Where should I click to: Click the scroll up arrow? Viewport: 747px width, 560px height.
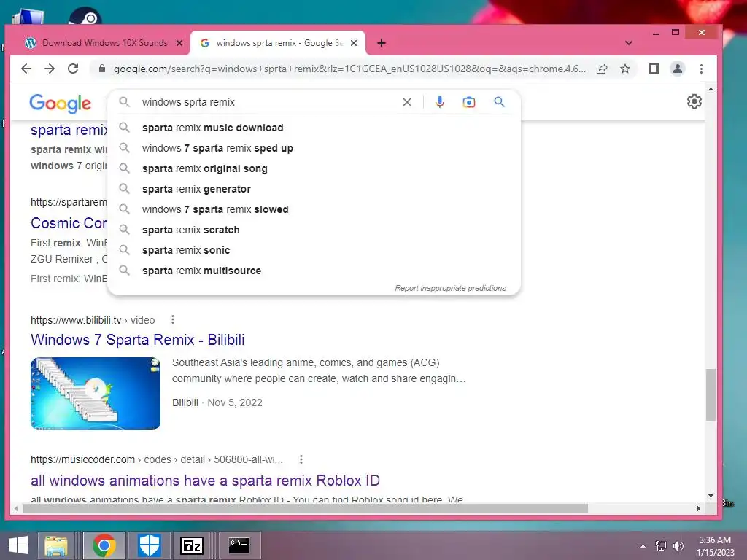coord(711,89)
